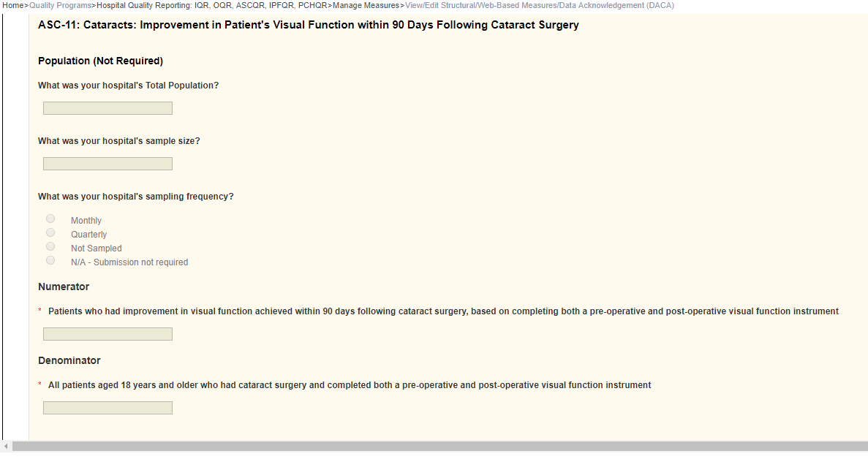Click the Population (Not Required) heading
This screenshot has height=459, width=868.
click(x=100, y=61)
